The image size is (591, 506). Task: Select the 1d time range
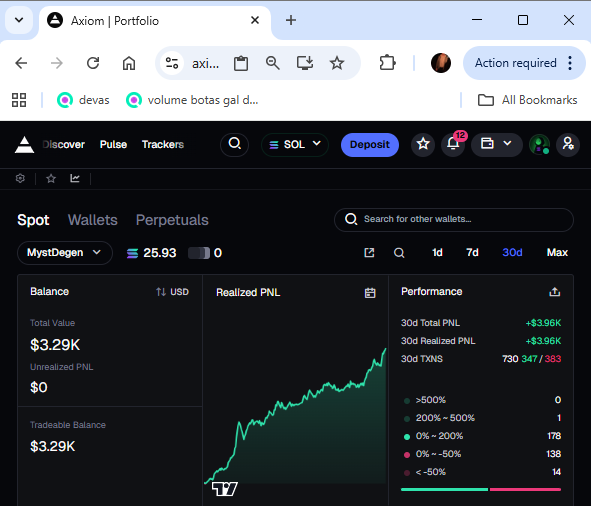pyautogui.click(x=437, y=253)
